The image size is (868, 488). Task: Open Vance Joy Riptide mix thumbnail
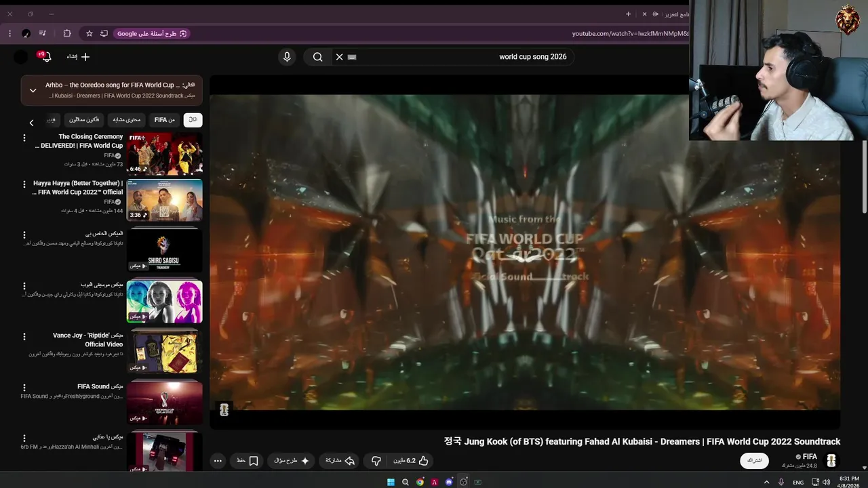pos(164,352)
